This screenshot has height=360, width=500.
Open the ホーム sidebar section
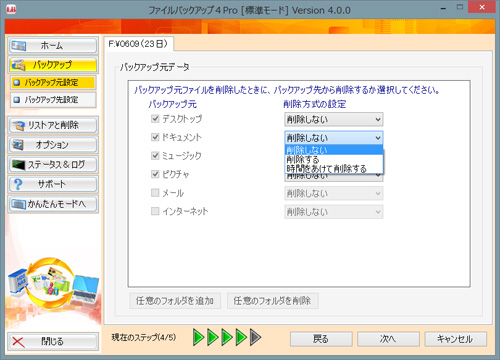pyautogui.click(x=53, y=46)
